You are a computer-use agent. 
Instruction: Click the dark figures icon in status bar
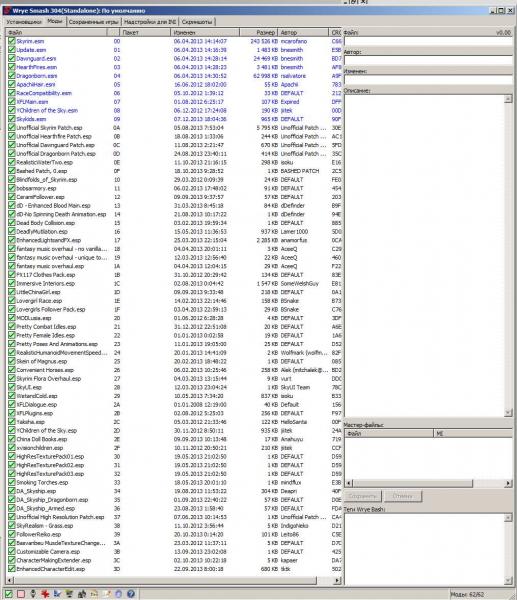(x=82, y=594)
